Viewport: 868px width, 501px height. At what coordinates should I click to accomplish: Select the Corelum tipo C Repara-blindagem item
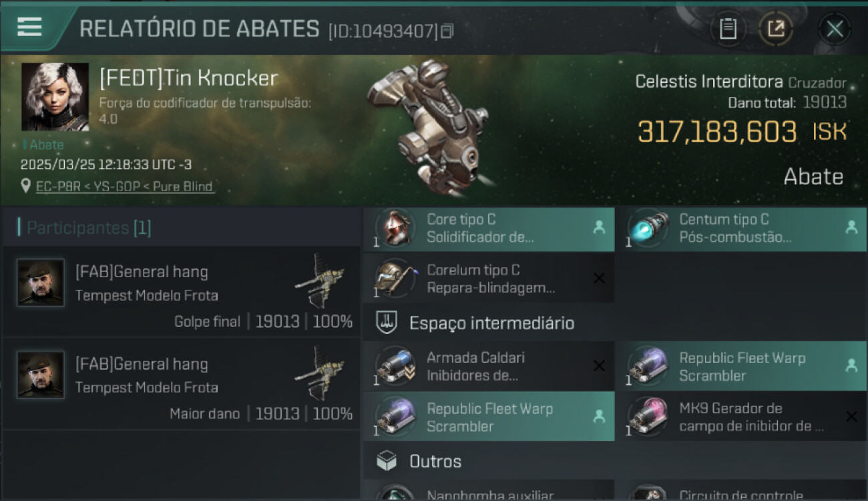coord(488,279)
